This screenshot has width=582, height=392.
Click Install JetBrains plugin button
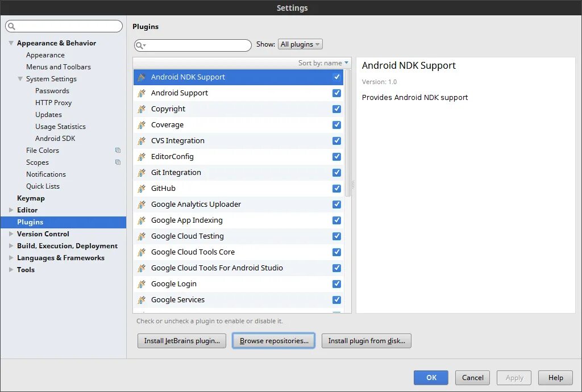pyautogui.click(x=182, y=341)
